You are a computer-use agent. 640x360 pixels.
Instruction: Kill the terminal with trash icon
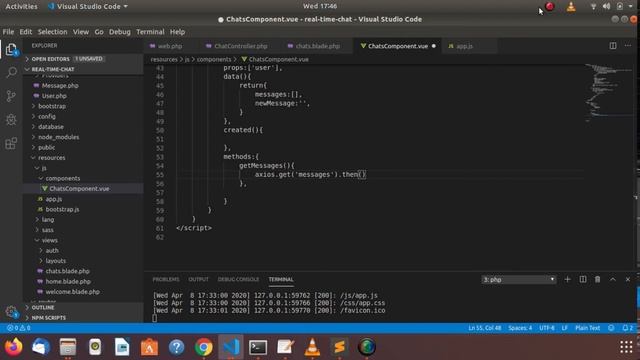click(598, 279)
